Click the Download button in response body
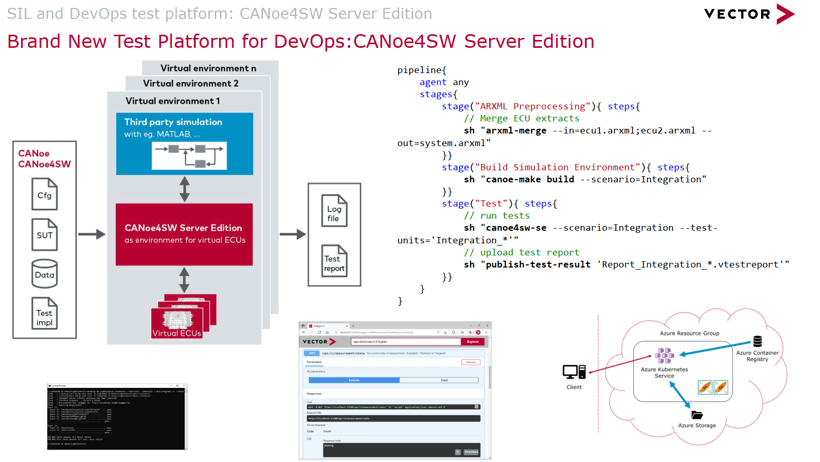The height and width of the screenshot is (462, 820). [471, 452]
